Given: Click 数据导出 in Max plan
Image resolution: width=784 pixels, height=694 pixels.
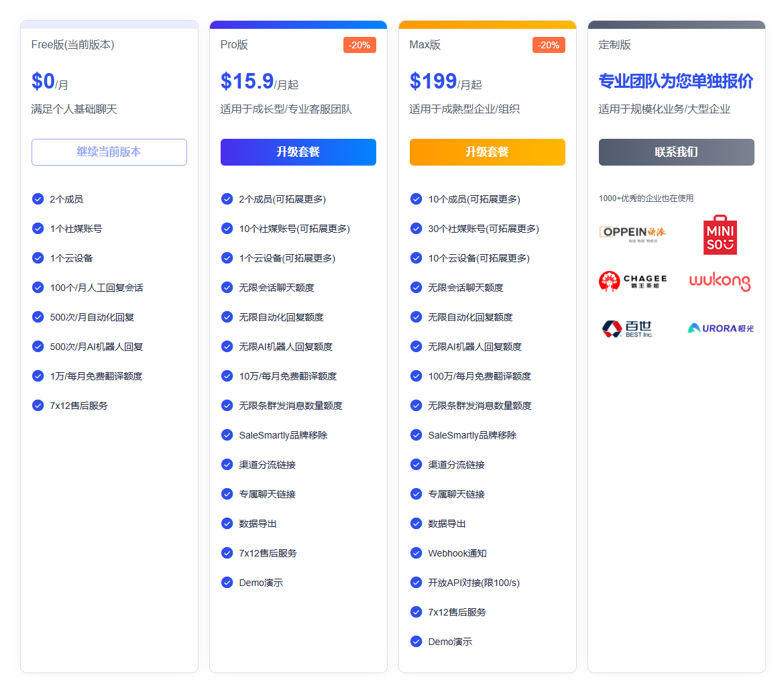Looking at the screenshot, I should pos(447,524).
